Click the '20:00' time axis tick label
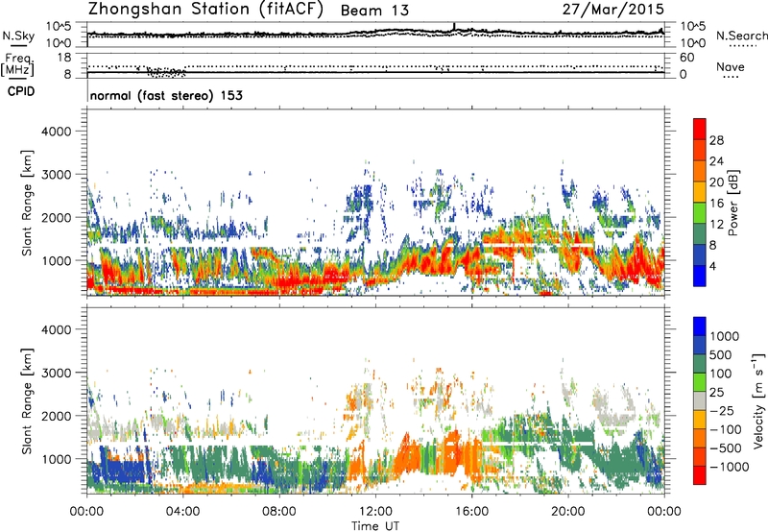The width and height of the screenshot is (768, 532). pyautogui.click(x=568, y=512)
